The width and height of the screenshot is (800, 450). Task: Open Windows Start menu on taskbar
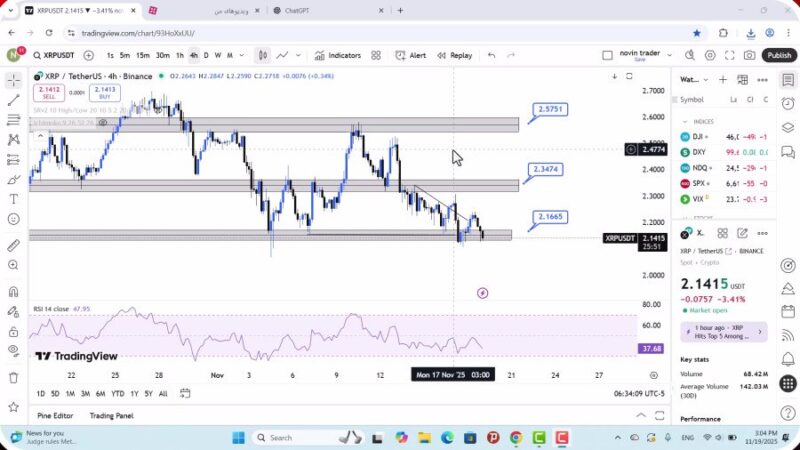click(238, 437)
